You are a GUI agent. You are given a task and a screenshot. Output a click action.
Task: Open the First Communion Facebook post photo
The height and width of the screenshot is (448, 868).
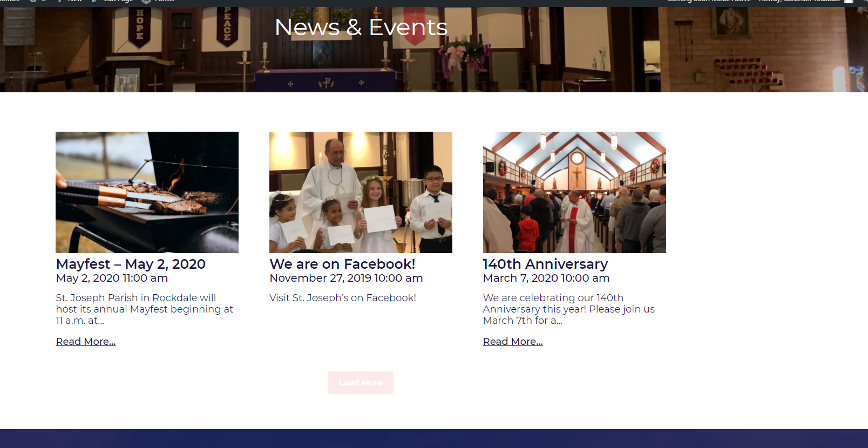[361, 192]
